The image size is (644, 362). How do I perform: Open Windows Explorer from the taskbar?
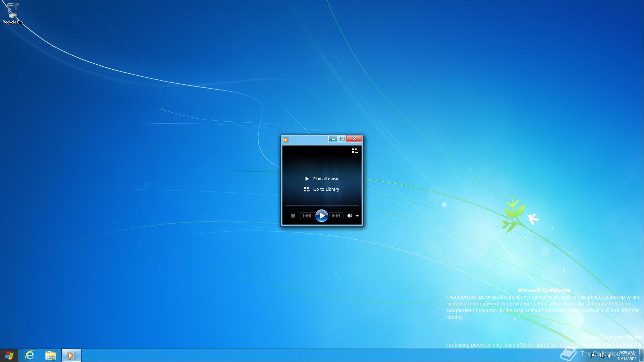click(50, 355)
